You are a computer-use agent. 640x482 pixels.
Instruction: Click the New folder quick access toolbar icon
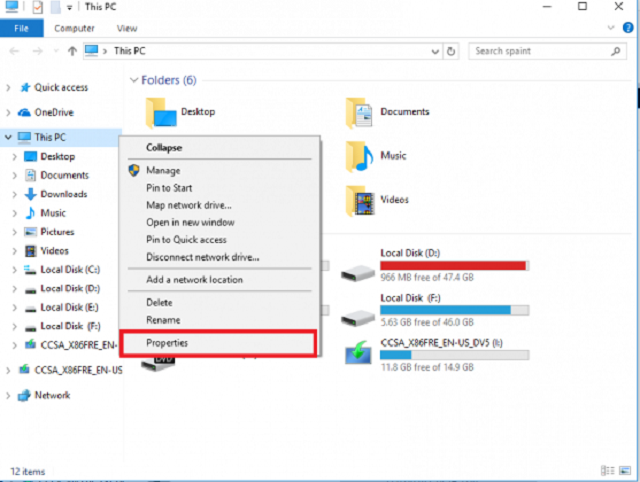pos(56,7)
